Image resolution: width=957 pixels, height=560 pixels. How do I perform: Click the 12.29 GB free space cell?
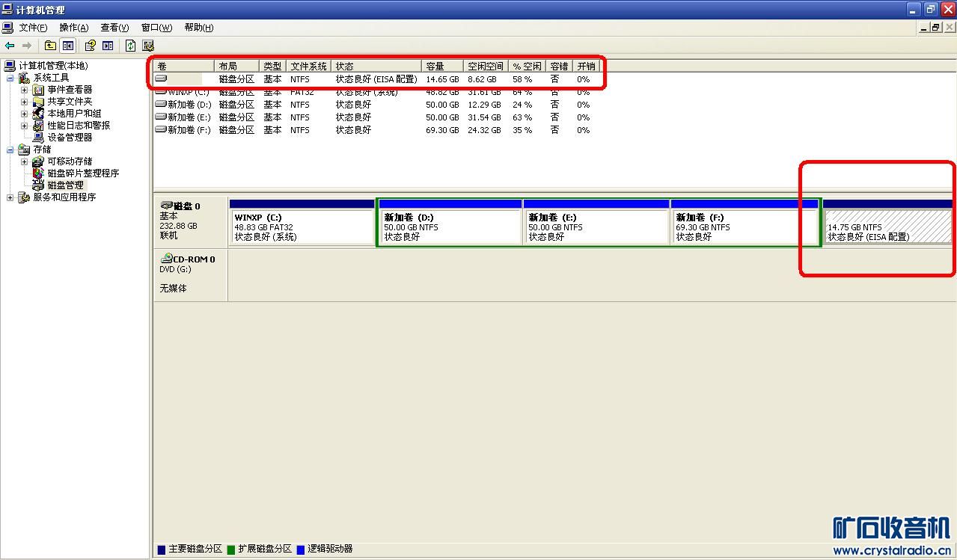click(484, 105)
